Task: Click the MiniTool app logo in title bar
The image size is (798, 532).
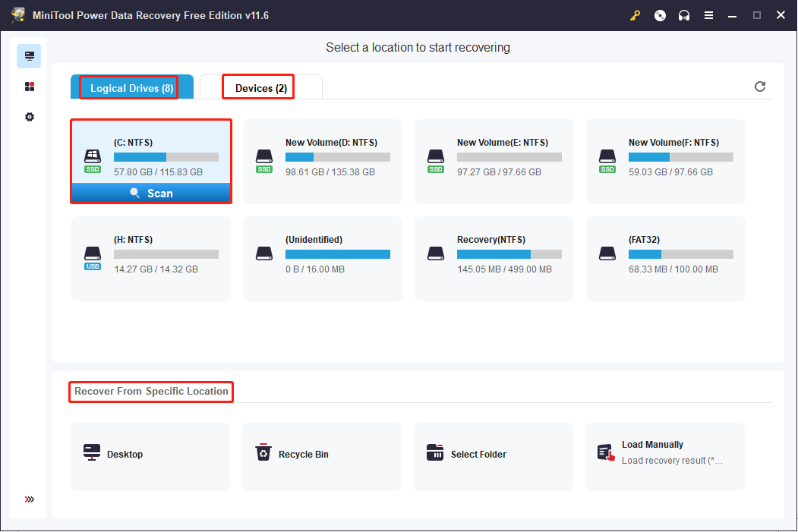Action: [x=18, y=15]
